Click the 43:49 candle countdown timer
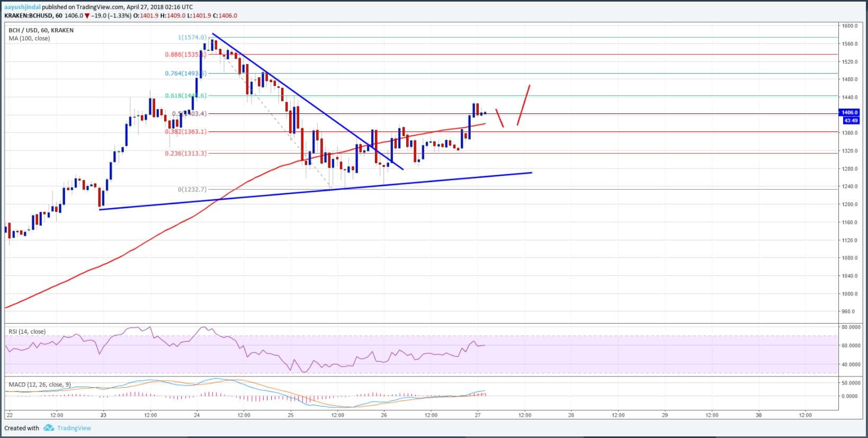This screenshot has width=868, height=438. (849, 120)
